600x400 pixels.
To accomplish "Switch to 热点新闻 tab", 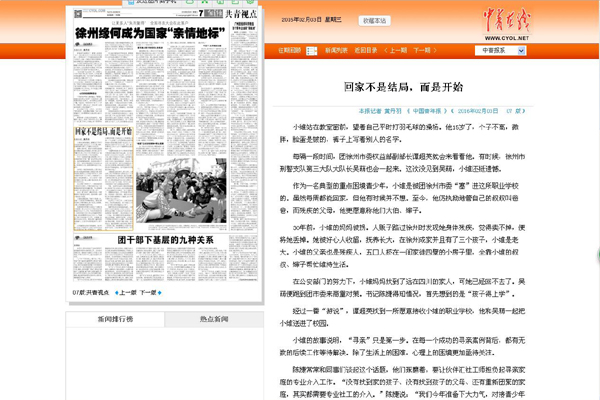I will click(x=213, y=319).
